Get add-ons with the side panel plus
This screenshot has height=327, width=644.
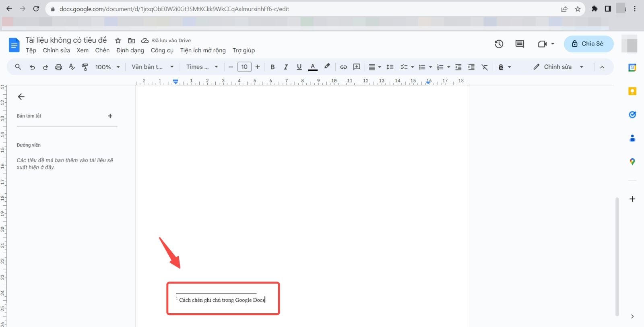click(632, 199)
